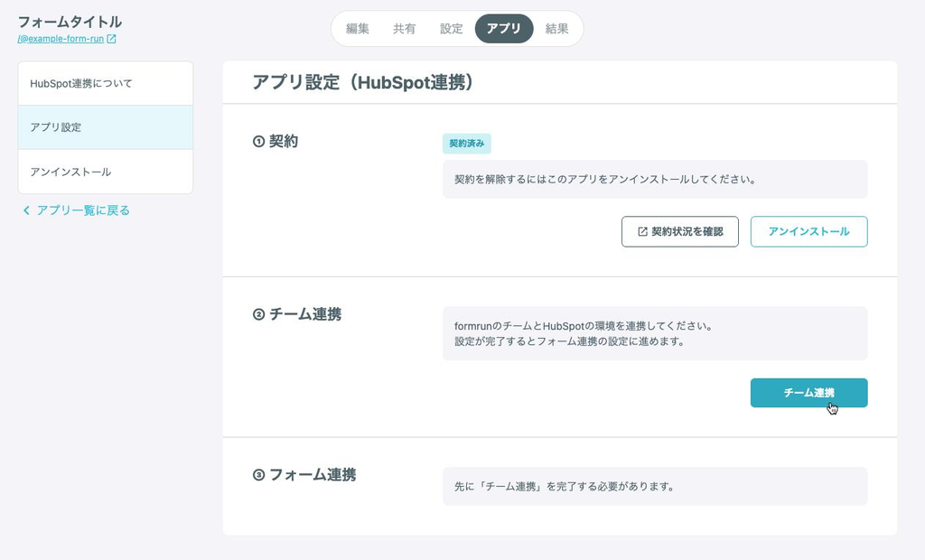Open the /@example-form-run link
The height and width of the screenshot is (560, 925).
[x=61, y=39]
